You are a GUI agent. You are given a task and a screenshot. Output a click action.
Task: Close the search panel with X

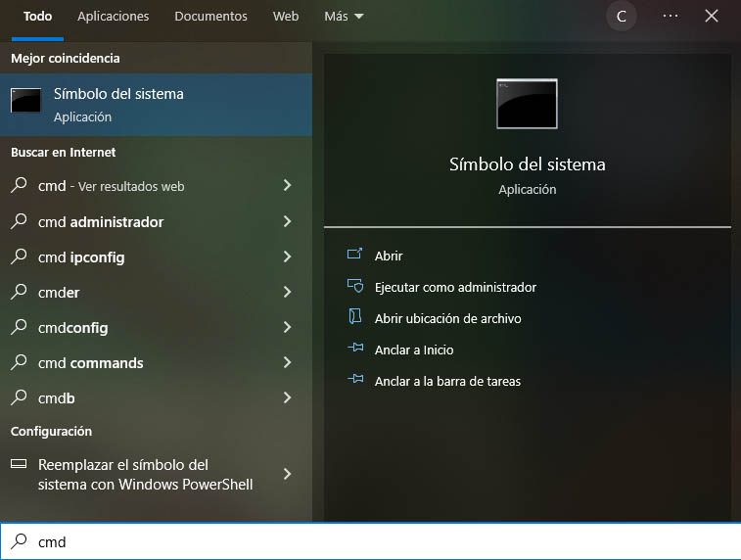tap(712, 17)
